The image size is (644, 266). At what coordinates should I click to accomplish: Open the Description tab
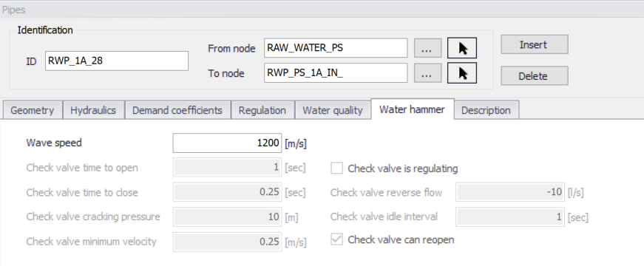click(486, 110)
